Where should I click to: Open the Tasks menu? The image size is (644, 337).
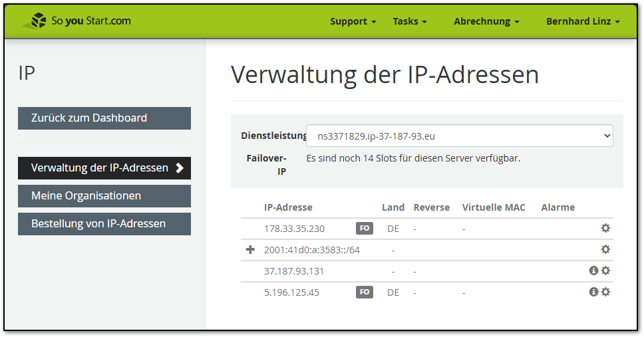pyautogui.click(x=409, y=21)
